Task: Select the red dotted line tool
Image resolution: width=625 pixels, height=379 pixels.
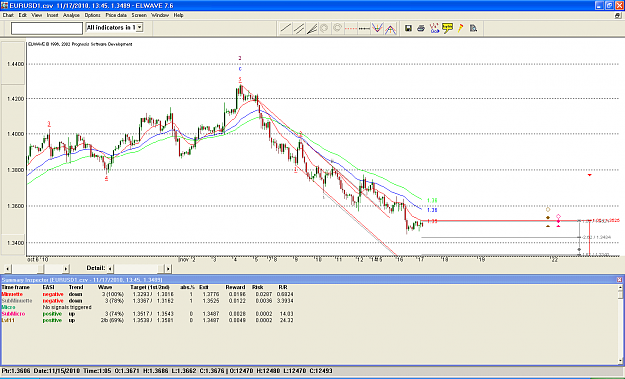Action: point(351,28)
